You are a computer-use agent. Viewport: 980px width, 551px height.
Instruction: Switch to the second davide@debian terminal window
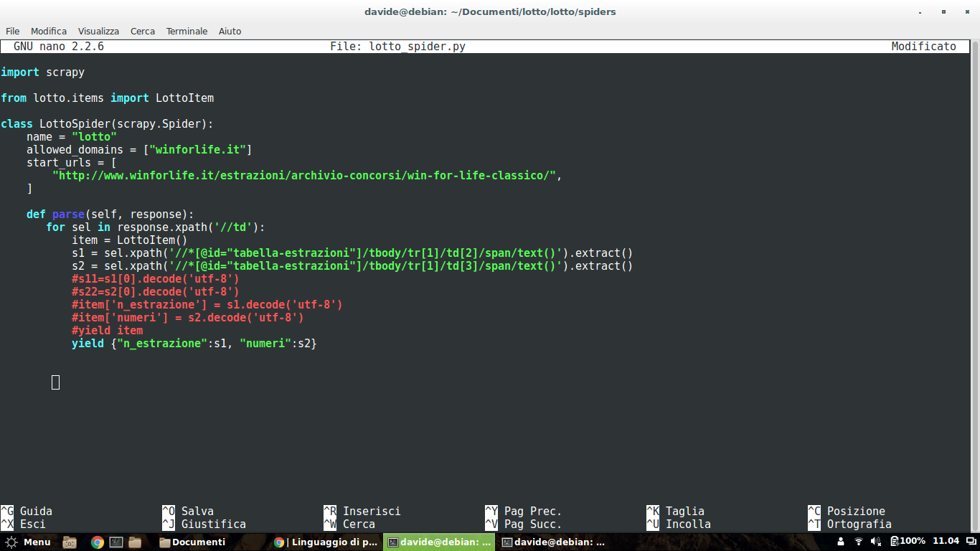coord(553,542)
